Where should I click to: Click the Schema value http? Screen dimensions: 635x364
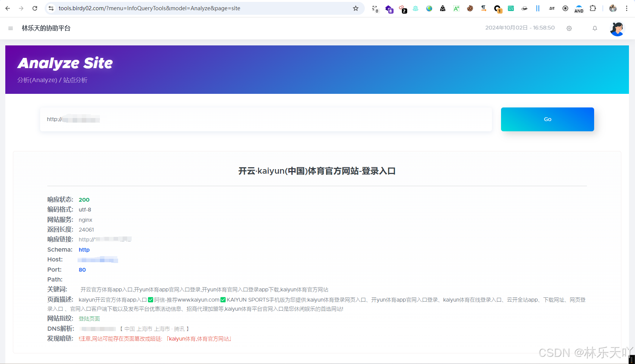pyautogui.click(x=84, y=250)
